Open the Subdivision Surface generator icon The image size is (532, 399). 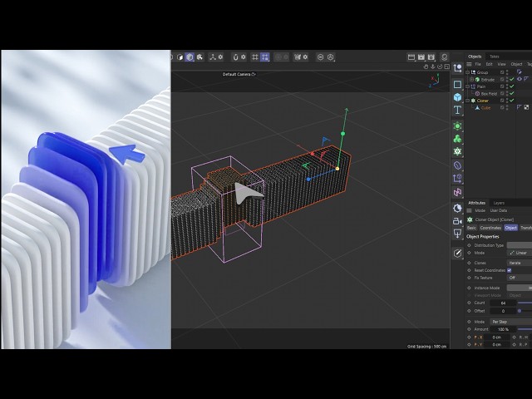pyautogui.click(x=457, y=126)
